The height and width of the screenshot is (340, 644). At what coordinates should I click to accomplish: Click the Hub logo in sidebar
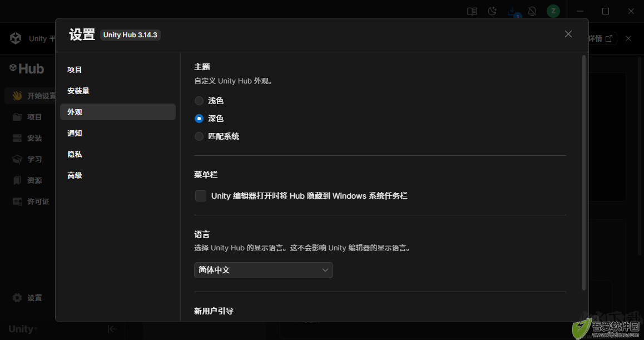[x=27, y=68]
